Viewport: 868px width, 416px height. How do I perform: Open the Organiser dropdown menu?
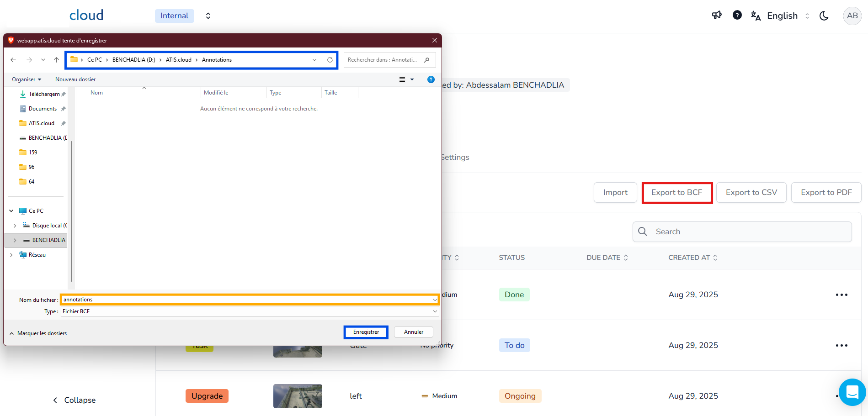(27, 79)
